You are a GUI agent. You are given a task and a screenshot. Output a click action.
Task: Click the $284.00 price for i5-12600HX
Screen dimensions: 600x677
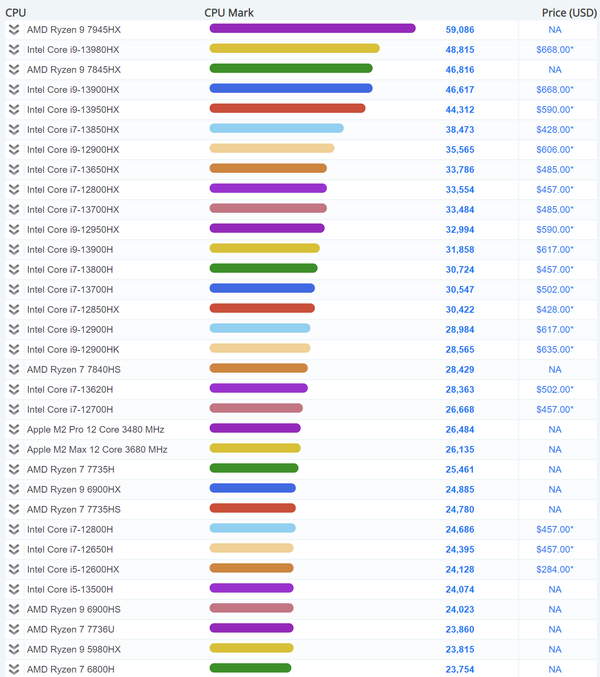pos(555,569)
